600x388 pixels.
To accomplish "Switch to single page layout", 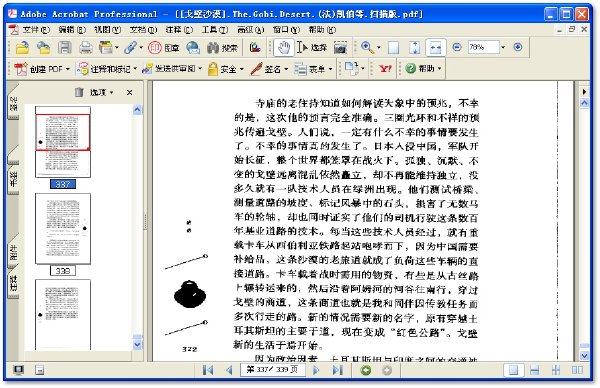I will click(513, 370).
